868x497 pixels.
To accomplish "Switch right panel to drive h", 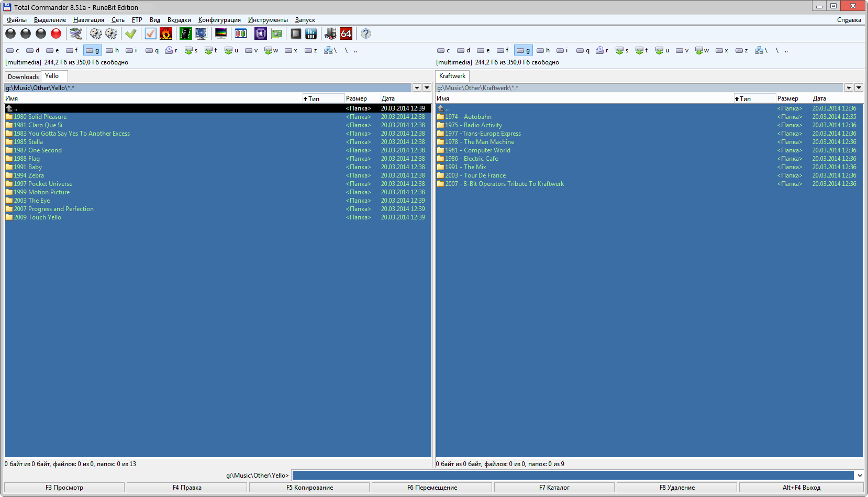I will tap(543, 50).
